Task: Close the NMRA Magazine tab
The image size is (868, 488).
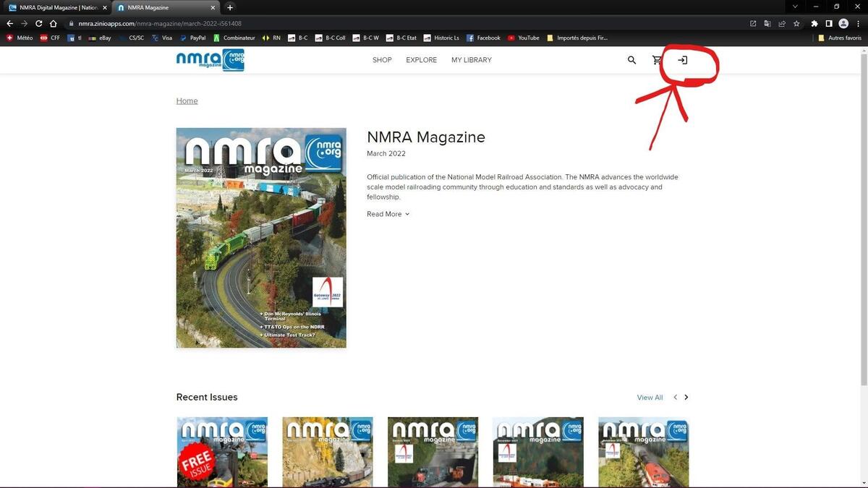Action: (x=213, y=7)
